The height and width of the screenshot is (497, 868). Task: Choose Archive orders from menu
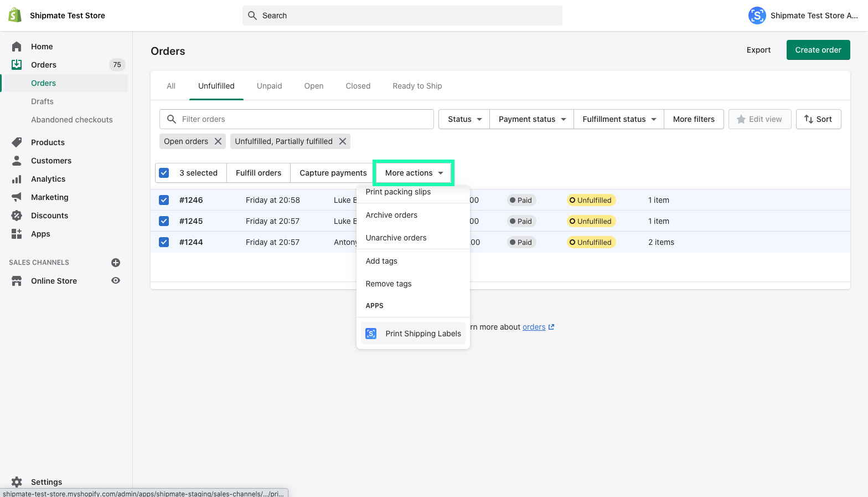(x=414, y=215)
